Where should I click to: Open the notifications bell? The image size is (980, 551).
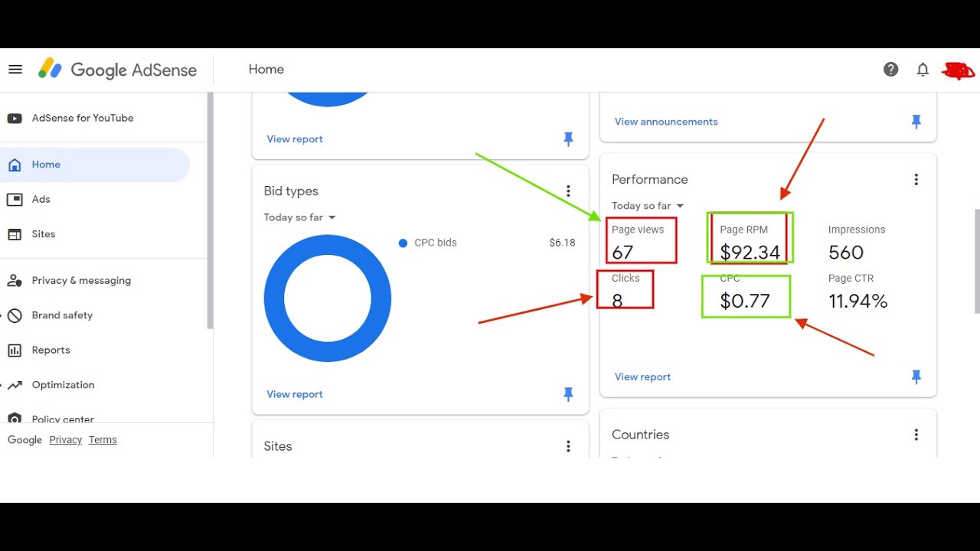point(923,70)
